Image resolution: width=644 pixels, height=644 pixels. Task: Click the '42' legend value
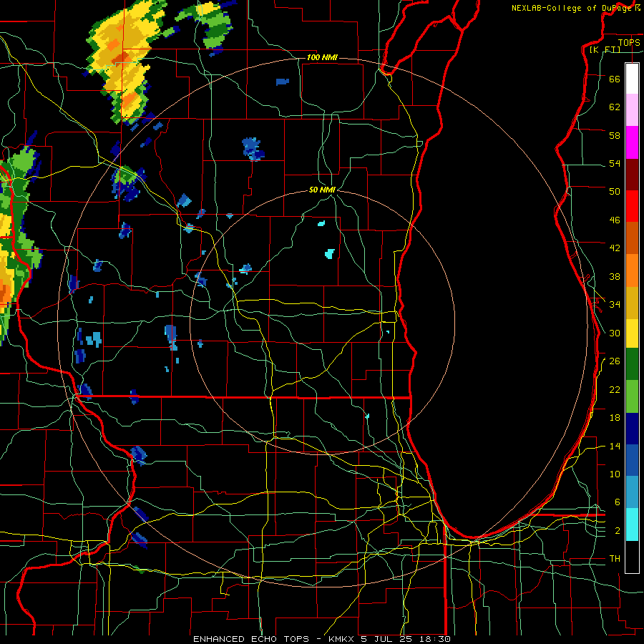615,248
